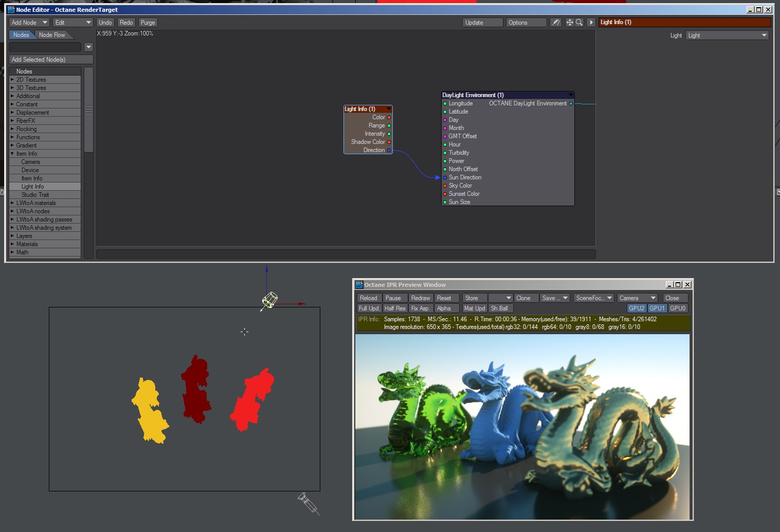This screenshot has height=532, width=780.
Task: Click the pan arrows icon in Node Editor
Action: 570,23
